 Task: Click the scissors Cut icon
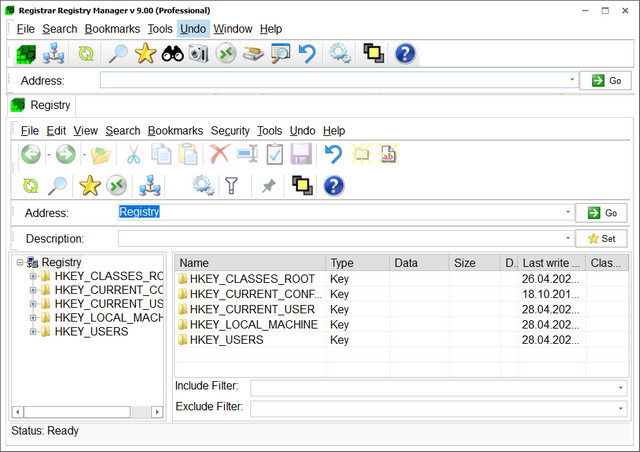[x=132, y=154]
